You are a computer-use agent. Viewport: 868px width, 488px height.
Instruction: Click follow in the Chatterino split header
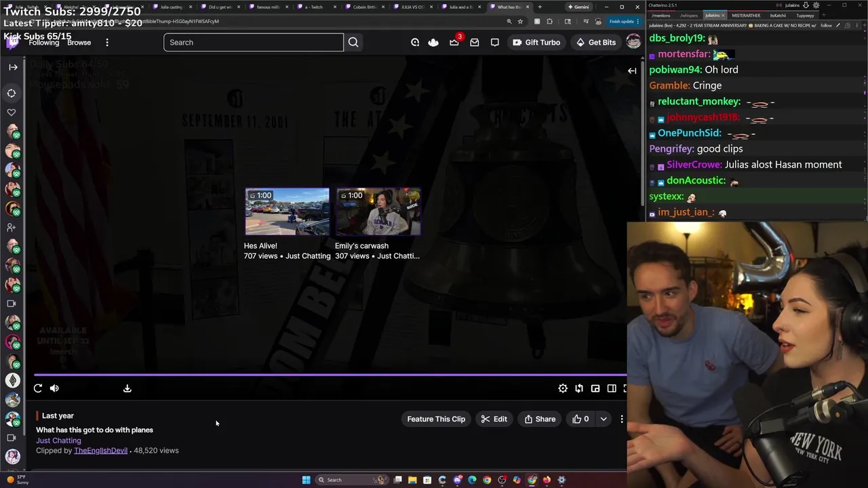tap(826, 25)
